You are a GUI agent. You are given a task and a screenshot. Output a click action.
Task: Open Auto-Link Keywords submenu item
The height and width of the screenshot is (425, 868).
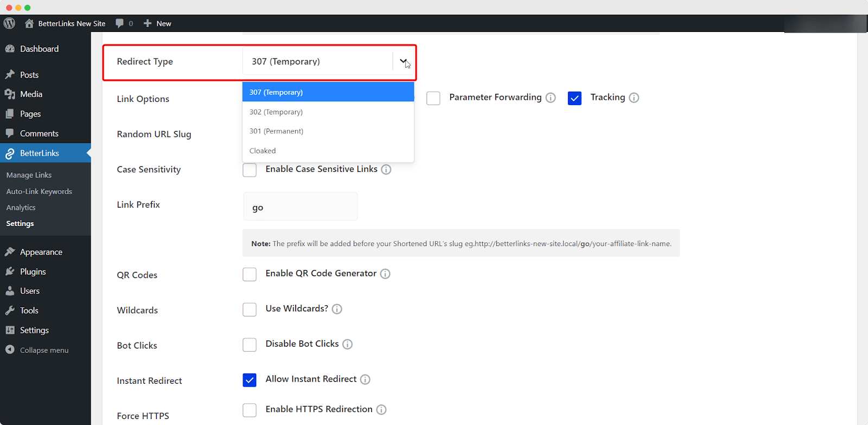click(39, 191)
